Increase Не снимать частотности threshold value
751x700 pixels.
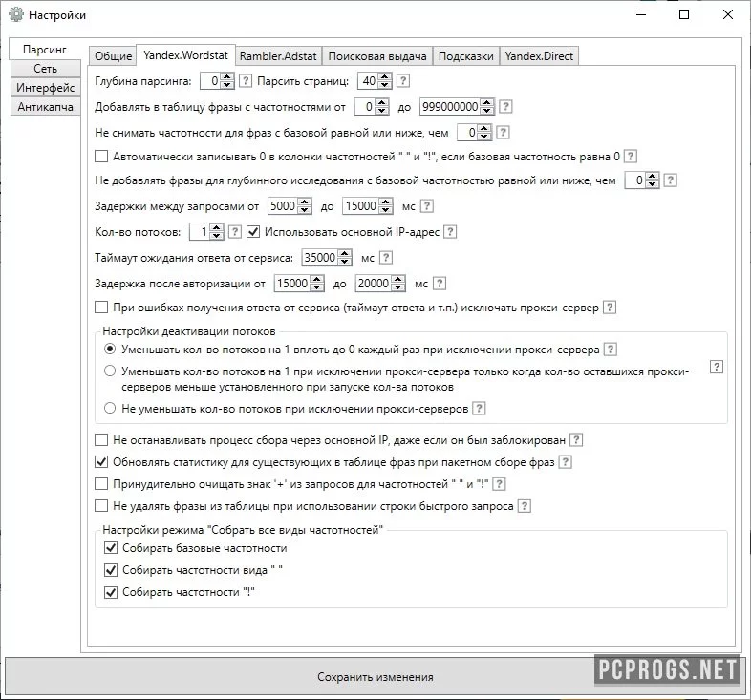(x=483, y=128)
